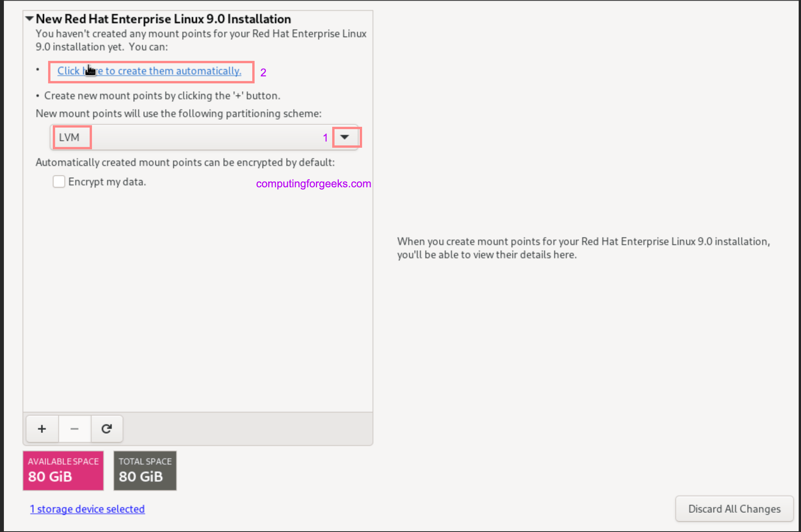
Task: Click the reload storage configuration icon
Action: (107, 429)
